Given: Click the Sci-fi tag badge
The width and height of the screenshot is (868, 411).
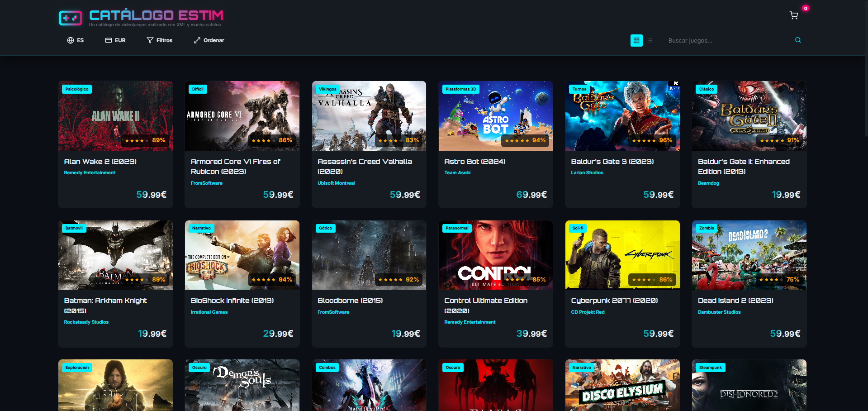Looking at the screenshot, I should tap(578, 228).
